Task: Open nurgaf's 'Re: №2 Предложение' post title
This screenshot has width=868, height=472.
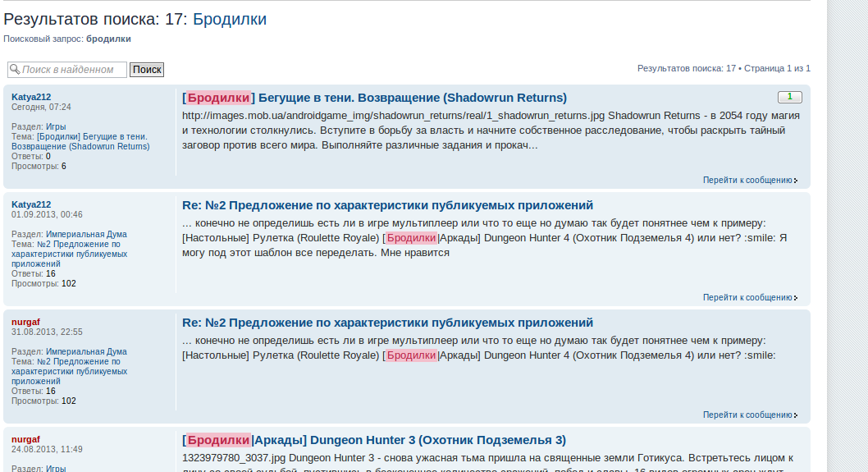Action: click(387, 323)
